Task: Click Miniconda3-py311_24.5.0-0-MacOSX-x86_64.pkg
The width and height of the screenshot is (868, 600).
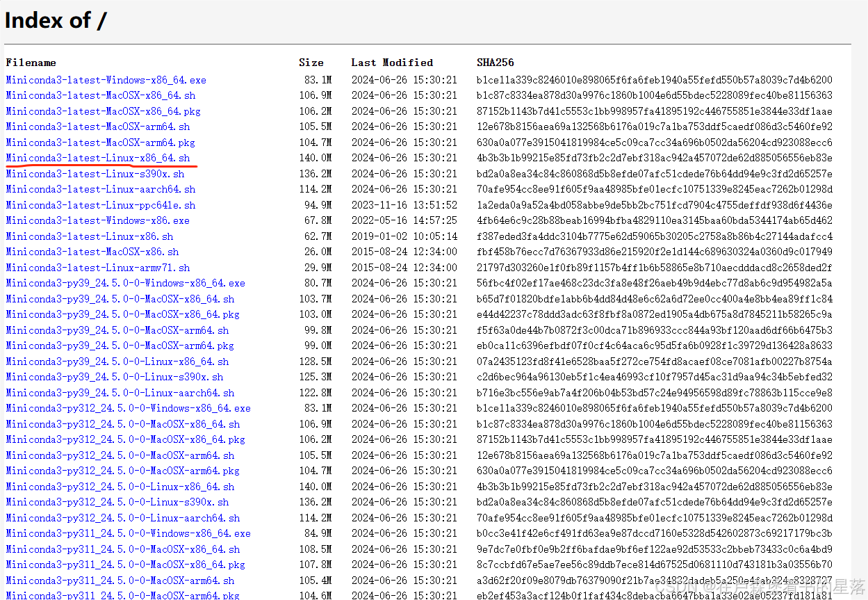Action: (126, 565)
